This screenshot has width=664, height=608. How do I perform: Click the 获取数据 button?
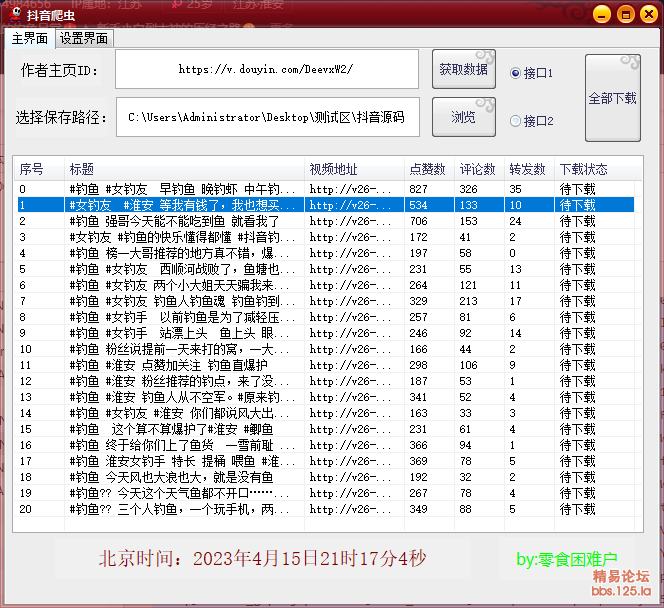click(x=464, y=69)
